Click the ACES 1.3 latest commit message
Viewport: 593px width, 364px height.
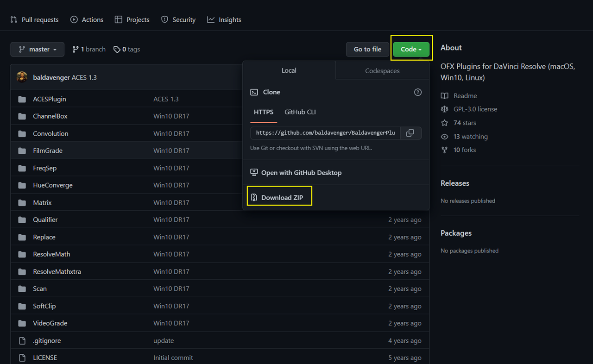pyautogui.click(x=84, y=77)
